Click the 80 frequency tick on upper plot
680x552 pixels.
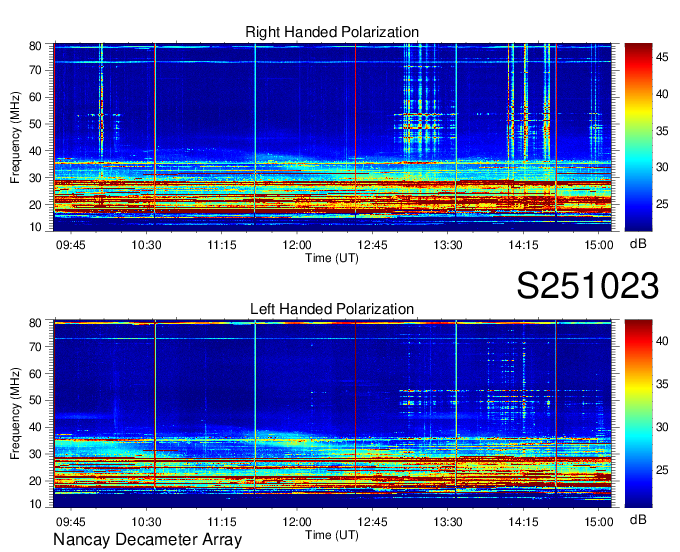point(35,46)
